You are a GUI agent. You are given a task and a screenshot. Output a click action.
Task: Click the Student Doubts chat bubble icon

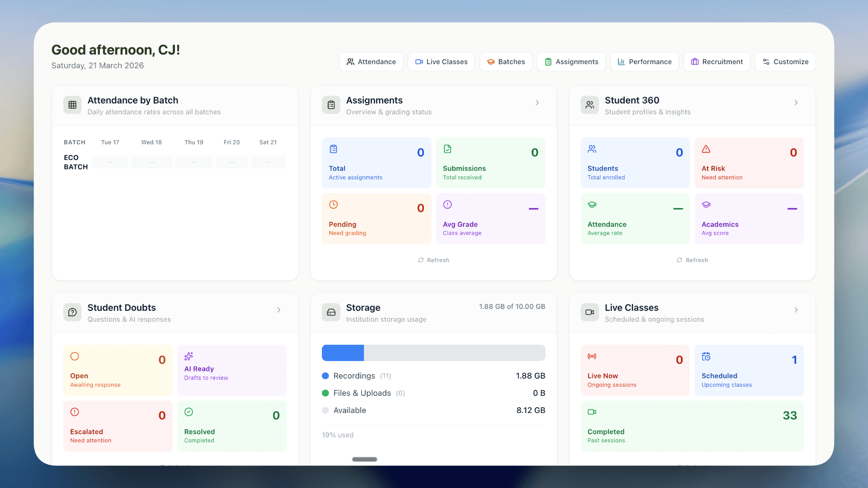(x=72, y=312)
